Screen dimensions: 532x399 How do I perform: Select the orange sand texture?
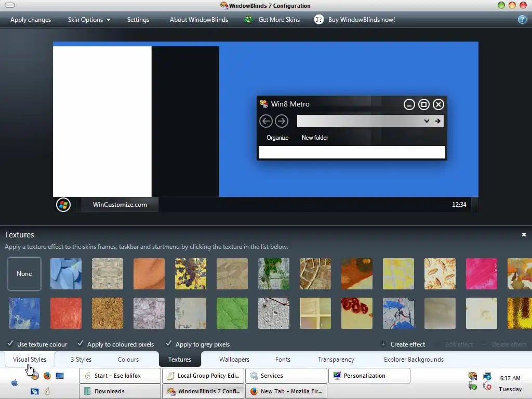click(x=149, y=274)
